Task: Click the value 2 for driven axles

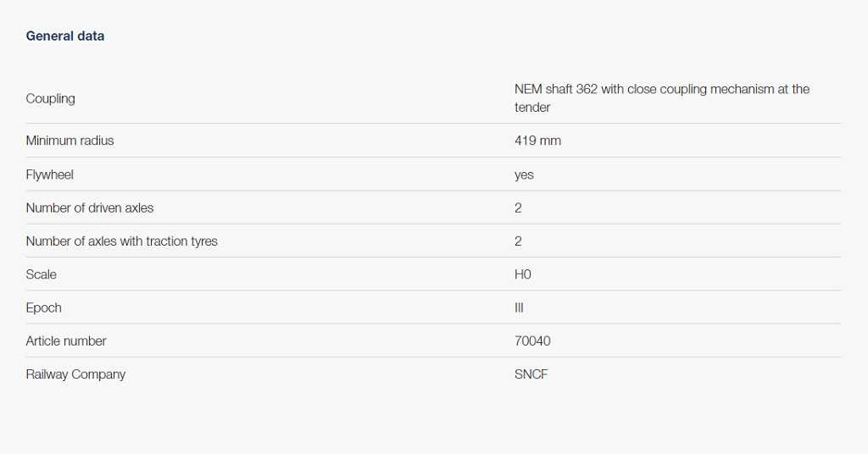Action: point(518,208)
